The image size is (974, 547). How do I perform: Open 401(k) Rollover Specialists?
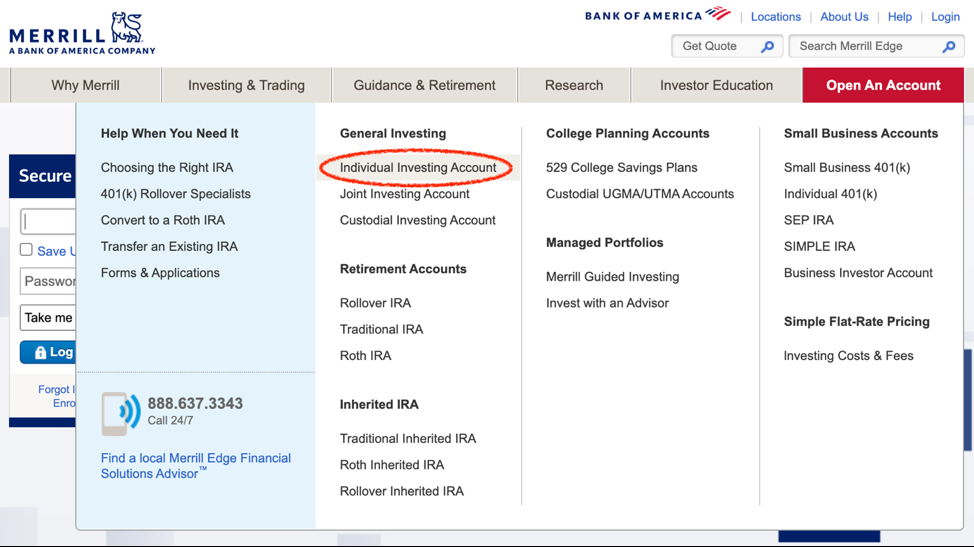click(x=176, y=194)
